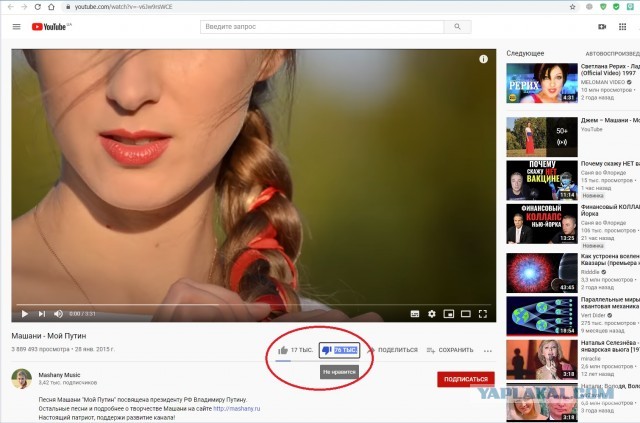Viewport: 640px width, 423px height.
Task: Open the 'Mashany Music' channel name
Action: [59, 375]
